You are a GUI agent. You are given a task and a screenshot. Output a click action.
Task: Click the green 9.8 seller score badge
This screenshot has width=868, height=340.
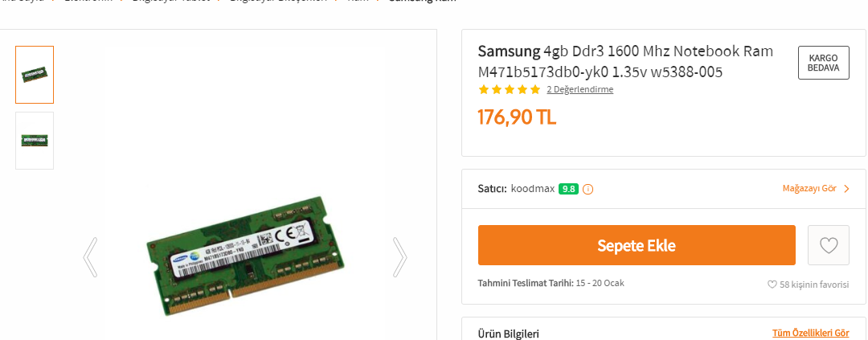pyautogui.click(x=568, y=189)
